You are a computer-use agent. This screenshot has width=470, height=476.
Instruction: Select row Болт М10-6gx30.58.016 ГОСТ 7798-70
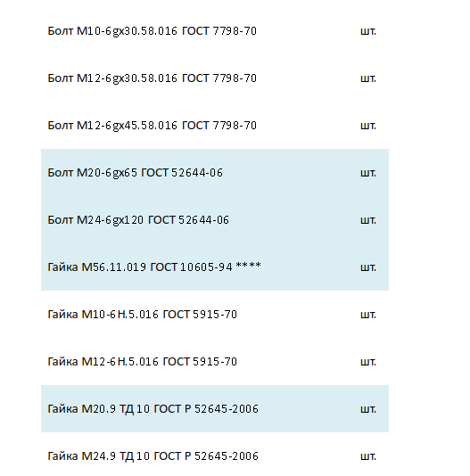[x=215, y=31]
